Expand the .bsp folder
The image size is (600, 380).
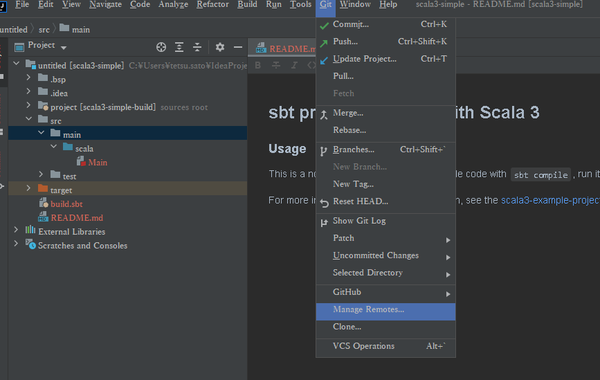[x=28, y=77]
